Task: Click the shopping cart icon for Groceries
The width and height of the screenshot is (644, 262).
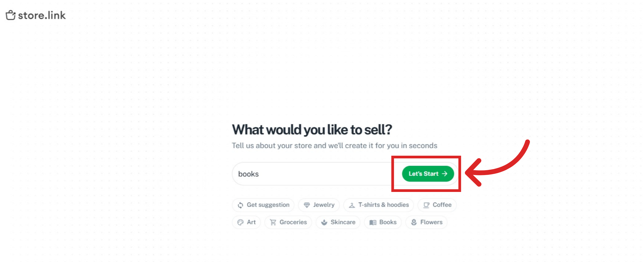Action: 273,222
